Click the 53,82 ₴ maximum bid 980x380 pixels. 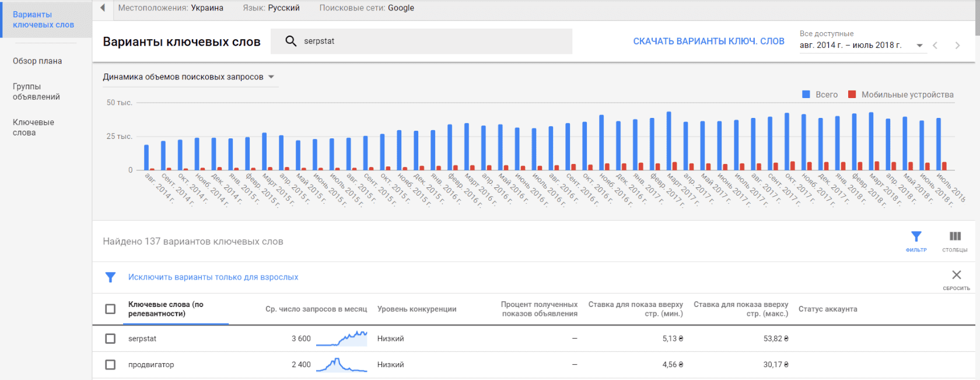click(776, 339)
